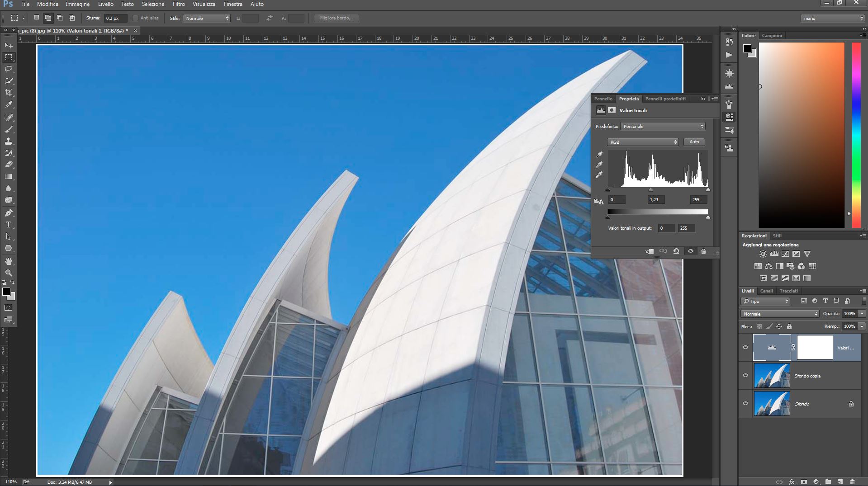This screenshot has height=486, width=868.
Task: Open the Filtro menu
Action: (x=179, y=4)
